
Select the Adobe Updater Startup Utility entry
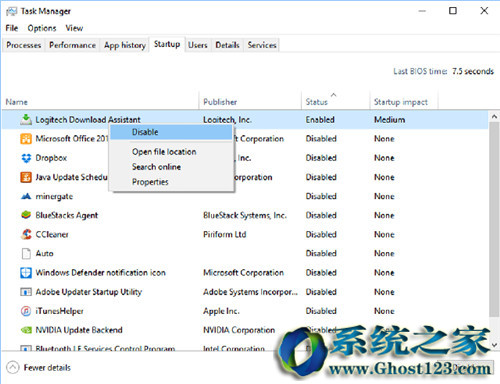(x=89, y=292)
